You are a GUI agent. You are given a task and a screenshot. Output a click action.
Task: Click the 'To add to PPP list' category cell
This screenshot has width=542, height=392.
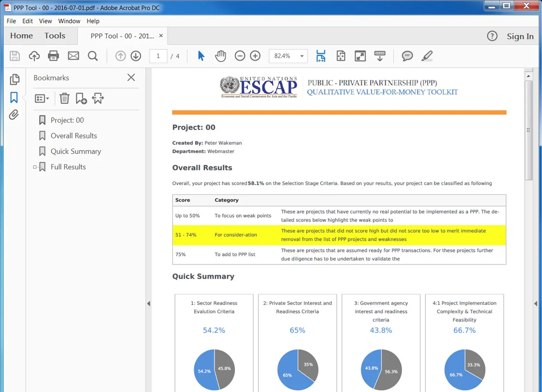tap(235, 255)
